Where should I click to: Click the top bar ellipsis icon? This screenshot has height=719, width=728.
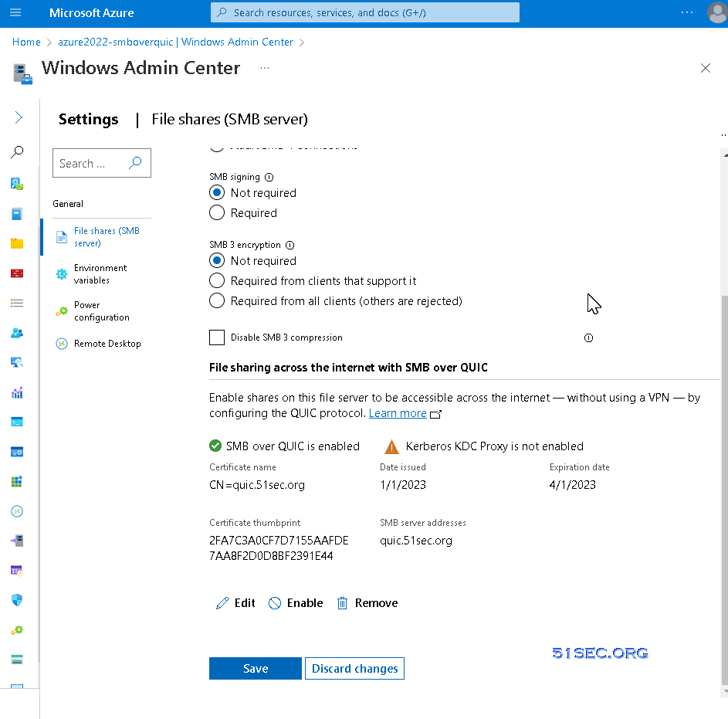[687, 12]
